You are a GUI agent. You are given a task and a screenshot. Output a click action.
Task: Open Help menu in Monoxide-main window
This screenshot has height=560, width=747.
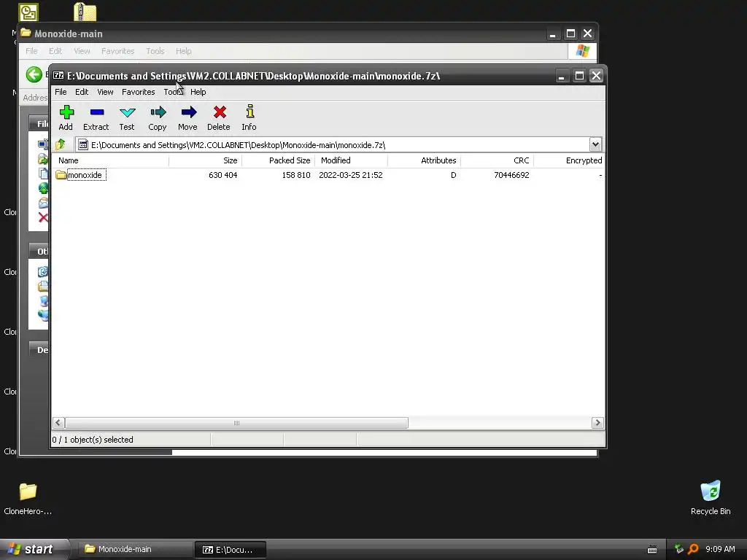pos(183,51)
